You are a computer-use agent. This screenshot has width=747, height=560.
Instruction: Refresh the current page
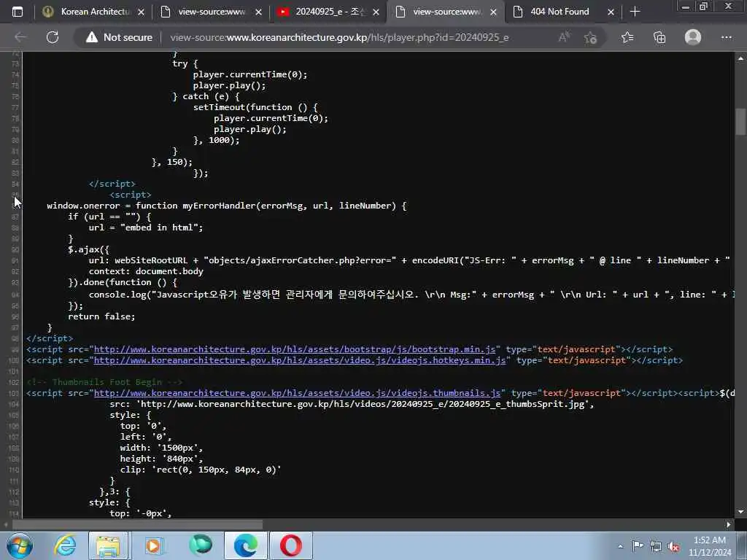click(53, 37)
